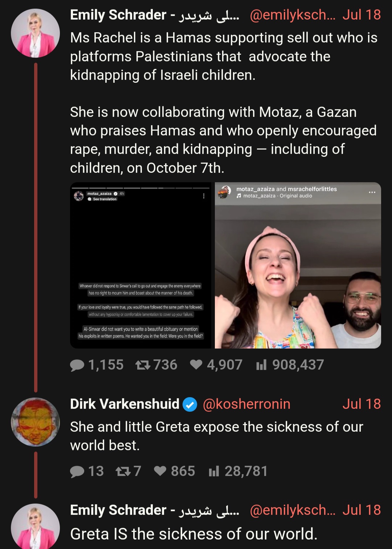Open Dirk Varkenshuid's avatar
Image resolution: width=392 pixels, height=549 pixels.
pos(35,422)
